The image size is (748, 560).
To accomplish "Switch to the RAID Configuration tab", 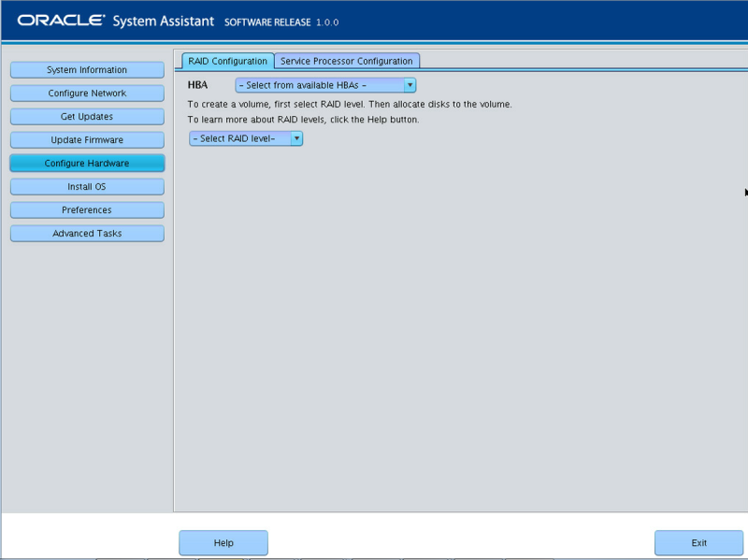I will pos(227,61).
